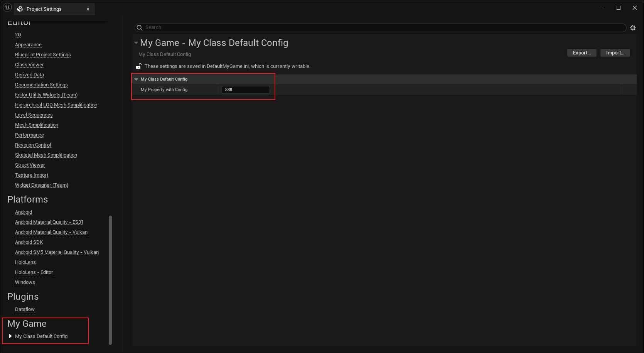Focus the settings Search box
The height and width of the screenshot is (353, 644).
coord(382,28)
